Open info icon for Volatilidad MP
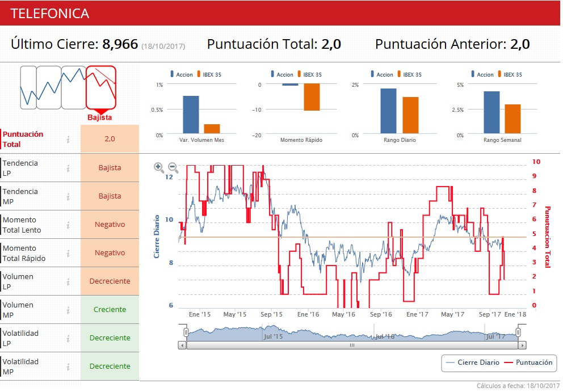Viewport: 563px width, 392px height. (x=68, y=366)
